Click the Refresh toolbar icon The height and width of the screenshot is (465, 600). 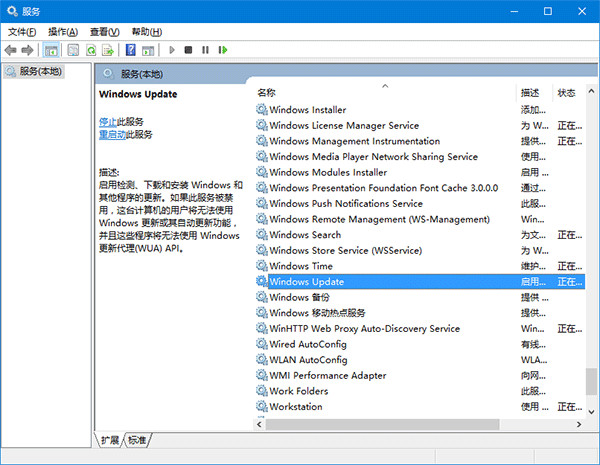click(x=92, y=50)
